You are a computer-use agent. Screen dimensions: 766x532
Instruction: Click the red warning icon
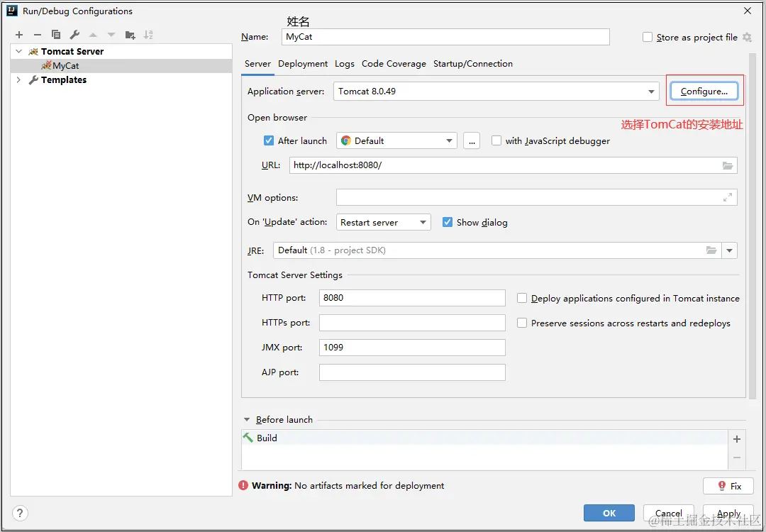pos(243,485)
